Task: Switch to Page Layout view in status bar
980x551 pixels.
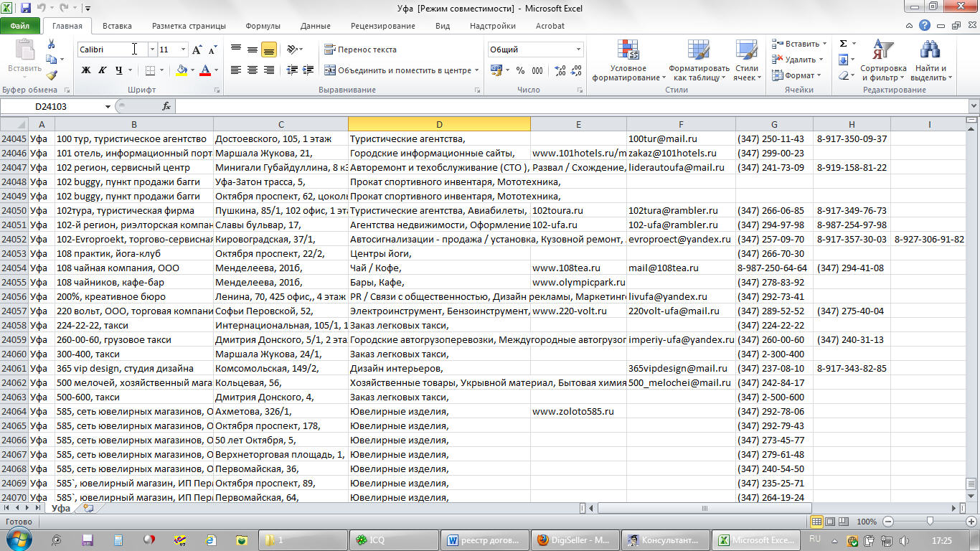Action: point(831,522)
